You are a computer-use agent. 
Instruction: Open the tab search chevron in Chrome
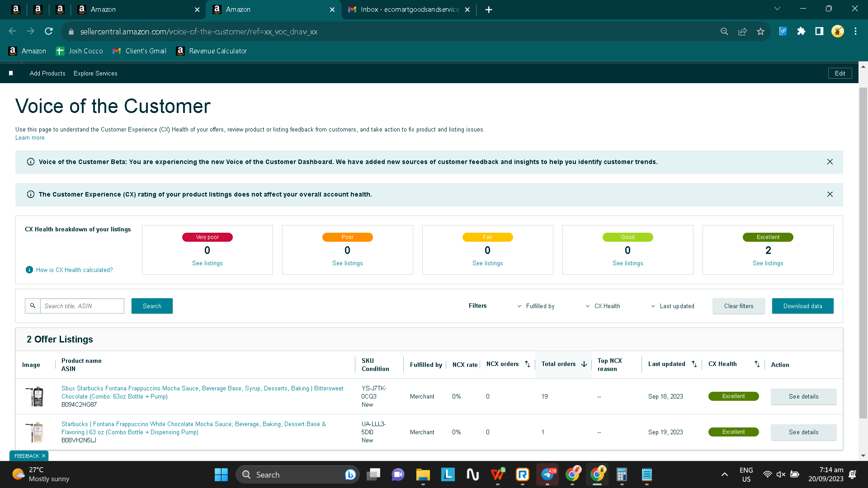tap(777, 9)
